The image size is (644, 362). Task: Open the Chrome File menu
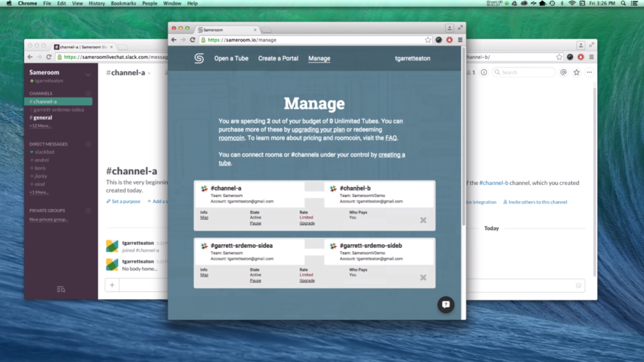click(47, 3)
